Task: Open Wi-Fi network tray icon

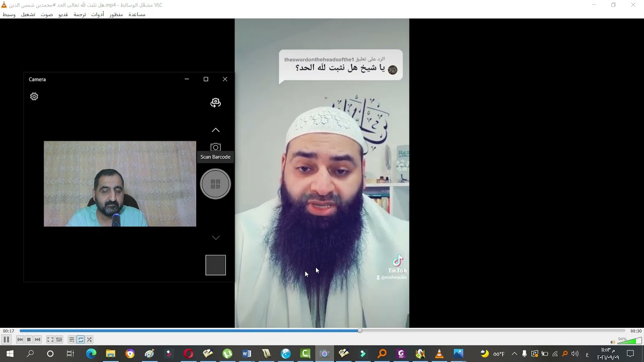Action: (555, 354)
